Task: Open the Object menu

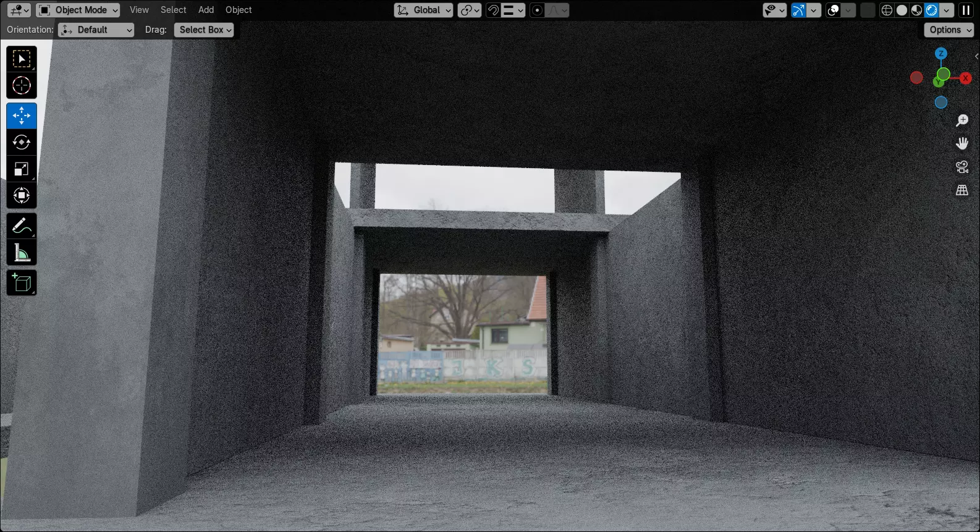Action: 239,10
